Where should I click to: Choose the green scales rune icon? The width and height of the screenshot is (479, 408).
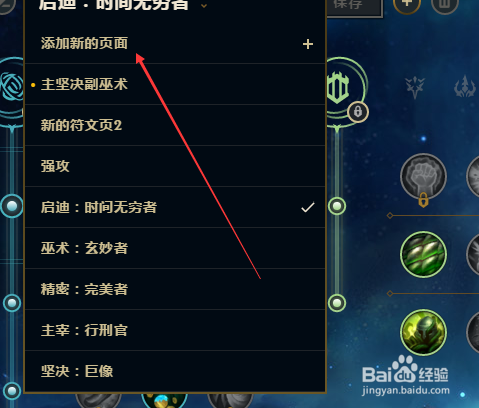point(423,254)
